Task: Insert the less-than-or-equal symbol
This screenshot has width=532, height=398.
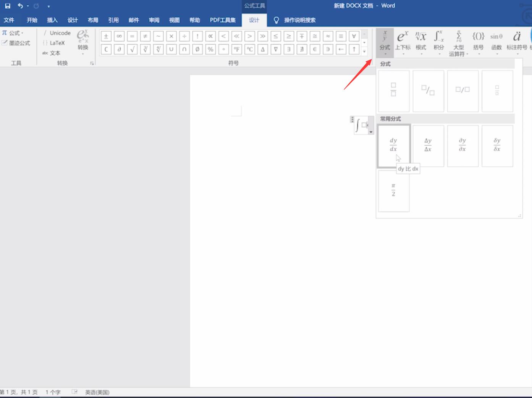Action: tap(276, 36)
